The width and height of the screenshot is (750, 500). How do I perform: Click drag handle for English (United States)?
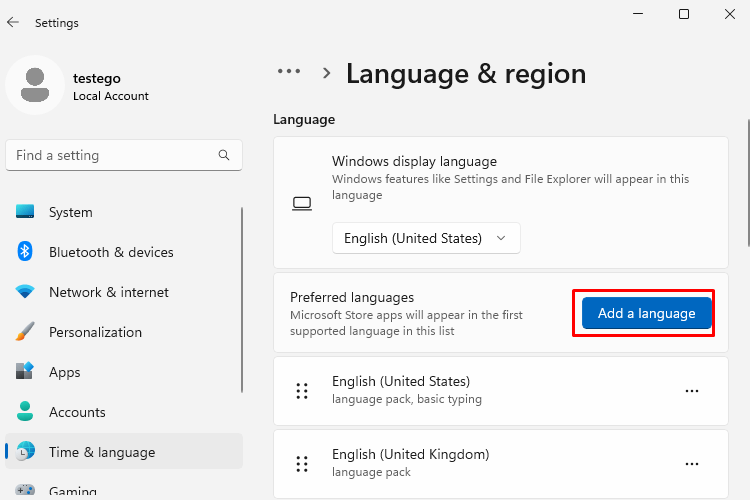pos(302,391)
